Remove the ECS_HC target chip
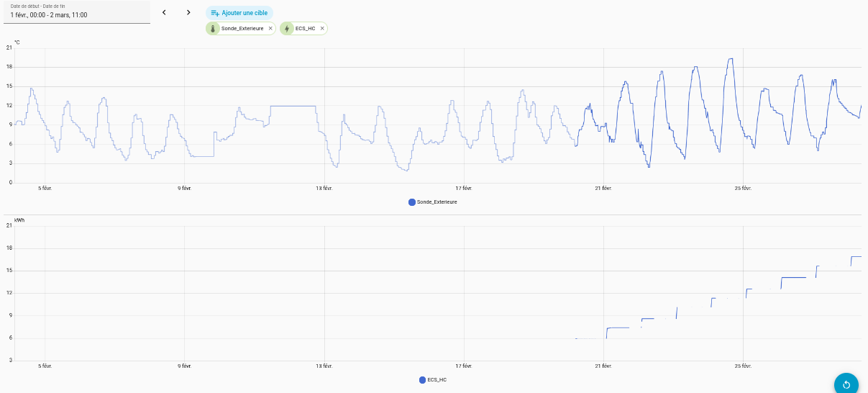The height and width of the screenshot is (393, 868). (x=322, y=29)
